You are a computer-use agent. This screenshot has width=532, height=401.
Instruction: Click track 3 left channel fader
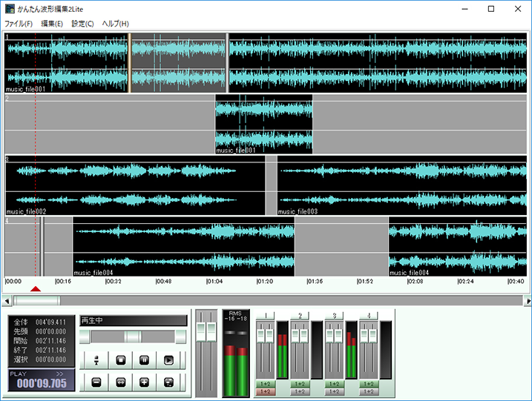click(x=329, y=336)
